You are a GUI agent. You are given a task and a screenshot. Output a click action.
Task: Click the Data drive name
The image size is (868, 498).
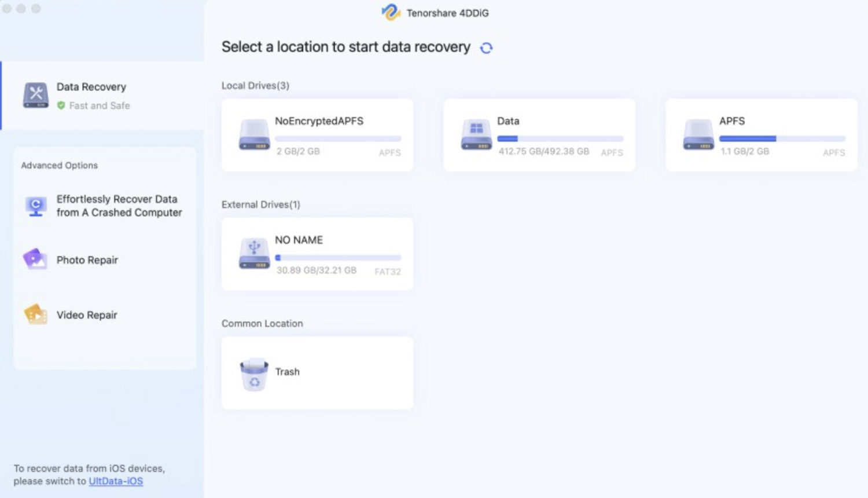(x=508, y=121)
